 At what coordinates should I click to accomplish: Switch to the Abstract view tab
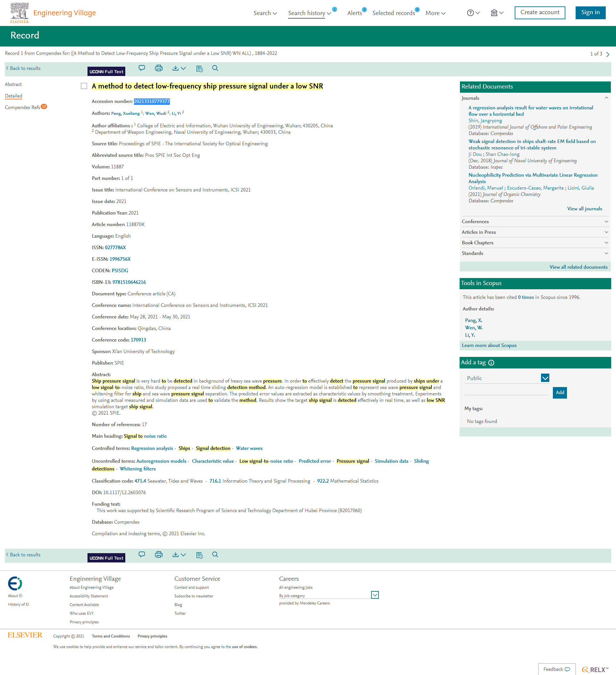(13, 84)
